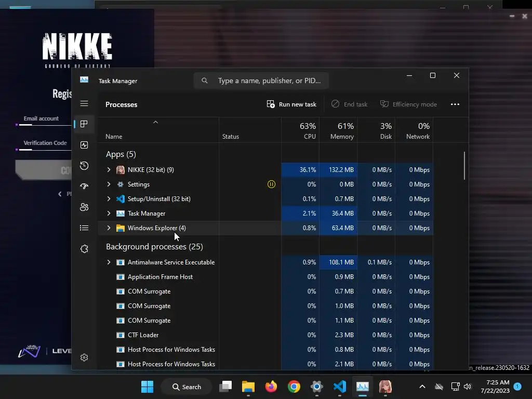Image resolution: width=532 pixels, height=399 pixels.
Task: Expand the Windows Explorer (4) process group
Action: pyautogui.click(x=109, y=228)
